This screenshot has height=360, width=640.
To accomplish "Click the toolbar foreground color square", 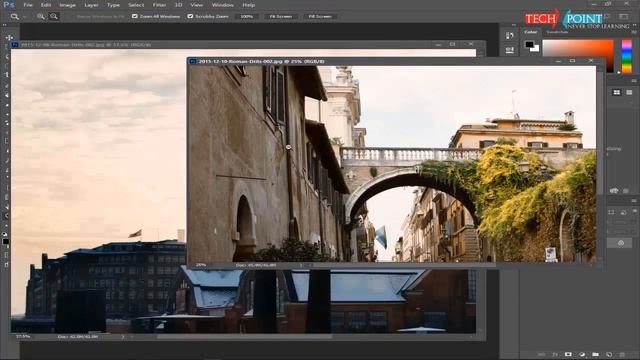I will 6,242.
